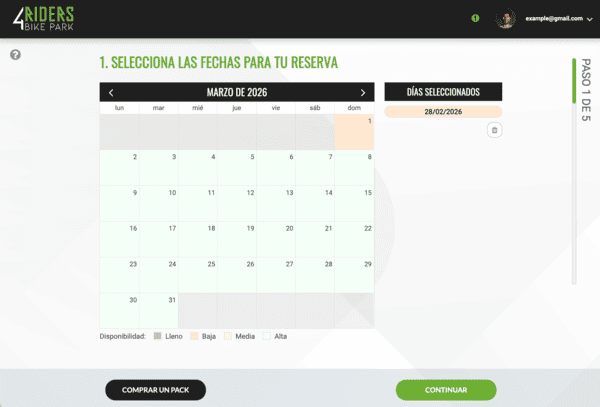Viewport: 600px width, 407px height.
Task: Open the help question mark icon
Action: tap(16, 54)
